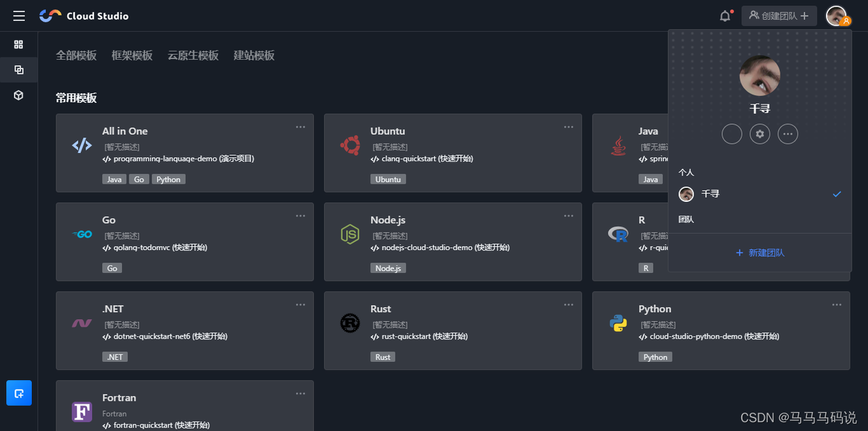This screenshot has width=868, height=431.
Task: Click the profile avatar in top bar
Action: (x=836, y=16)
